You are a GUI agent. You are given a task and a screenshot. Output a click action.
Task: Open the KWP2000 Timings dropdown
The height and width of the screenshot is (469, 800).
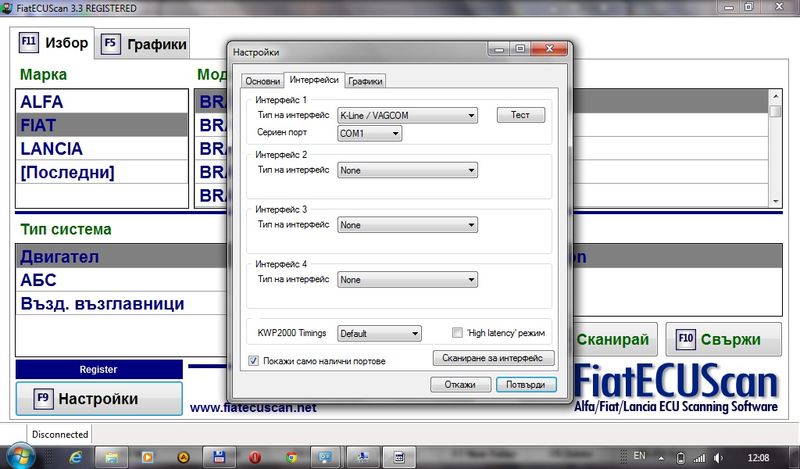pyautogui.click(x=379, y=333)
